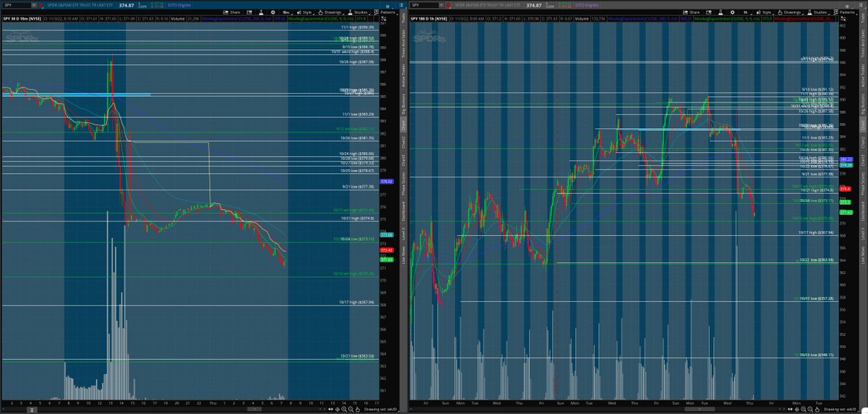The image size is (868, 414).
Task: Click red 372.42 price bubble on left chart axis
Action: [386, 250]
